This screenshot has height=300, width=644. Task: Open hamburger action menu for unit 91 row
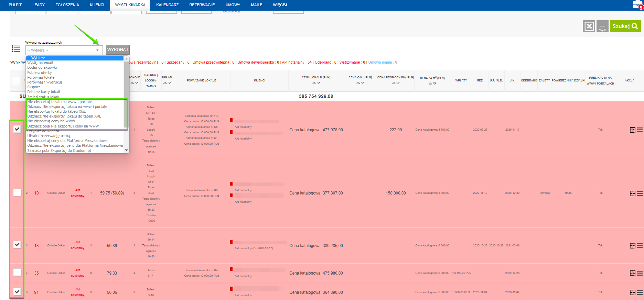(640, 292)
